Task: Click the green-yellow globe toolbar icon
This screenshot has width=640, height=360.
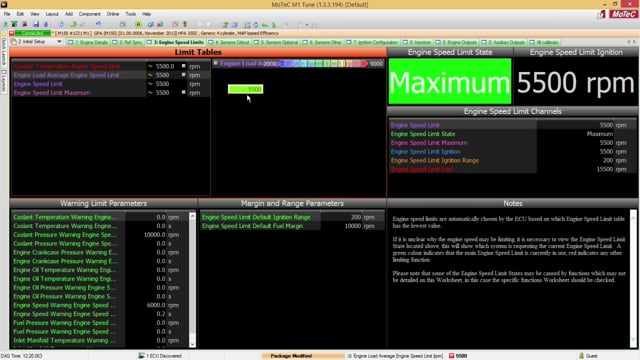Action: click(73, 24)
